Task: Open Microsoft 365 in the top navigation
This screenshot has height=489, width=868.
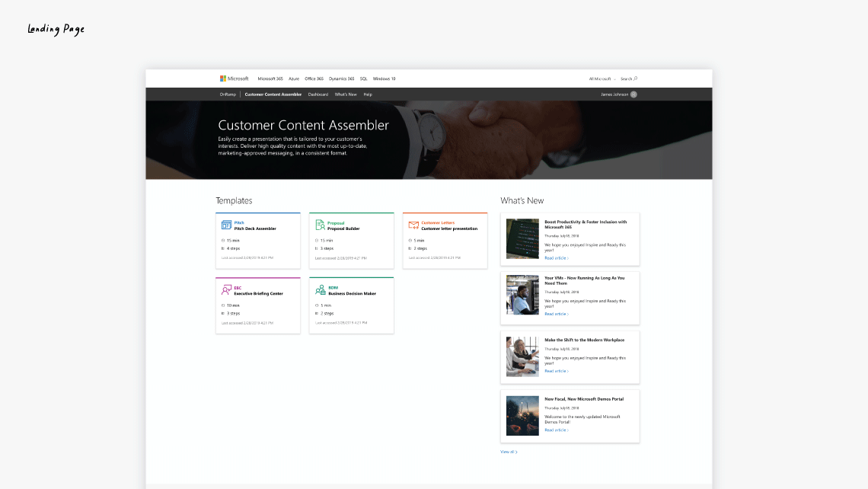Action: point(270,78)
